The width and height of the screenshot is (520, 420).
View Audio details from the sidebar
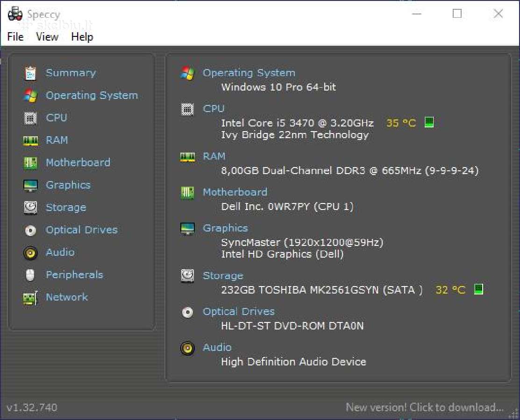click(60, 252)
